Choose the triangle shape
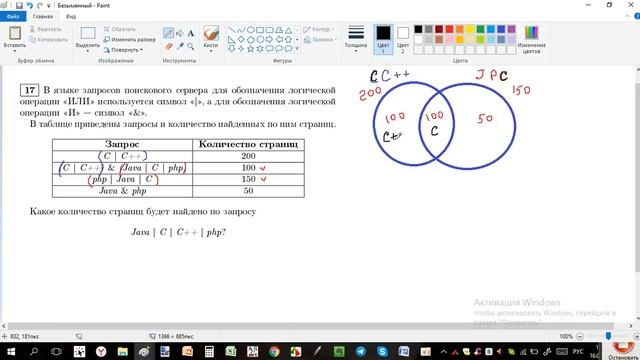 [x=288, y=30]
